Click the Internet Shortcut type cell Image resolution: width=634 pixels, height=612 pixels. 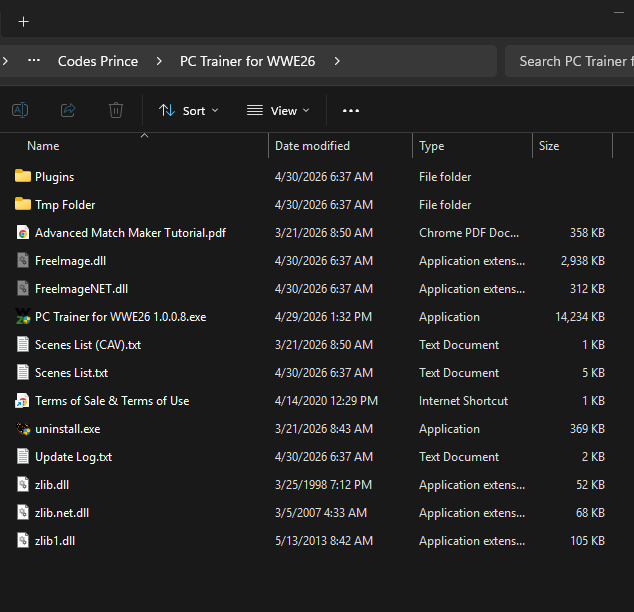tap(463, 401)
